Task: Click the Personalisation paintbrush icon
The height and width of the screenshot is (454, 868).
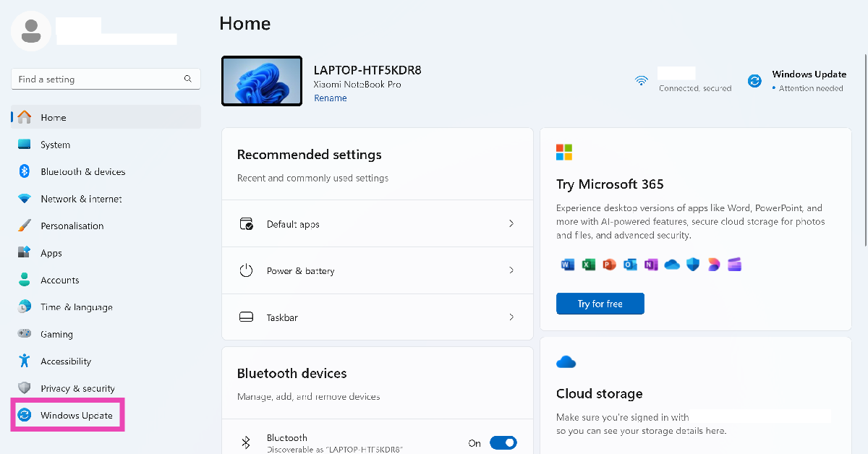Action: pos(25,226)
